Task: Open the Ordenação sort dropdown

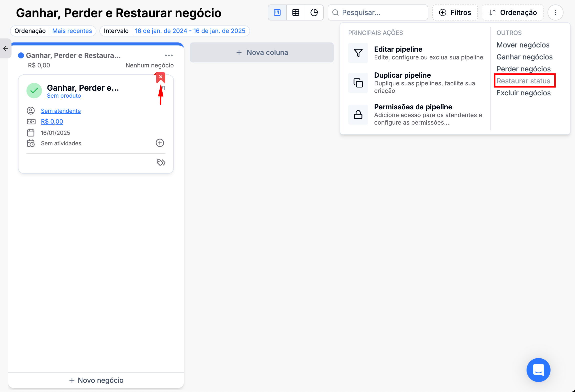Action: [x=513, y=12]
